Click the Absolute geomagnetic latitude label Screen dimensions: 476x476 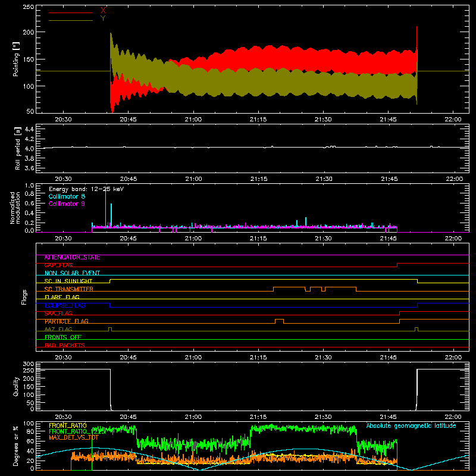[411, 426]
